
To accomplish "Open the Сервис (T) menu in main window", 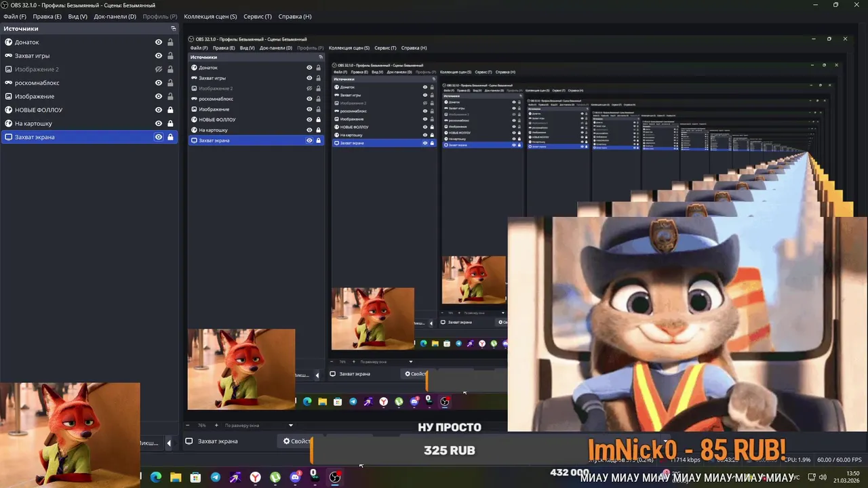I will [x=258, y=16].
